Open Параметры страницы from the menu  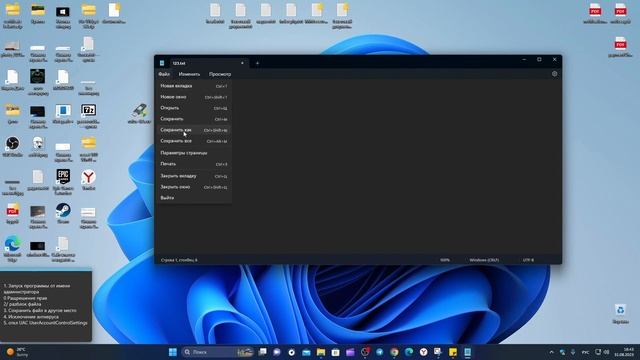(x=194, y=153)
